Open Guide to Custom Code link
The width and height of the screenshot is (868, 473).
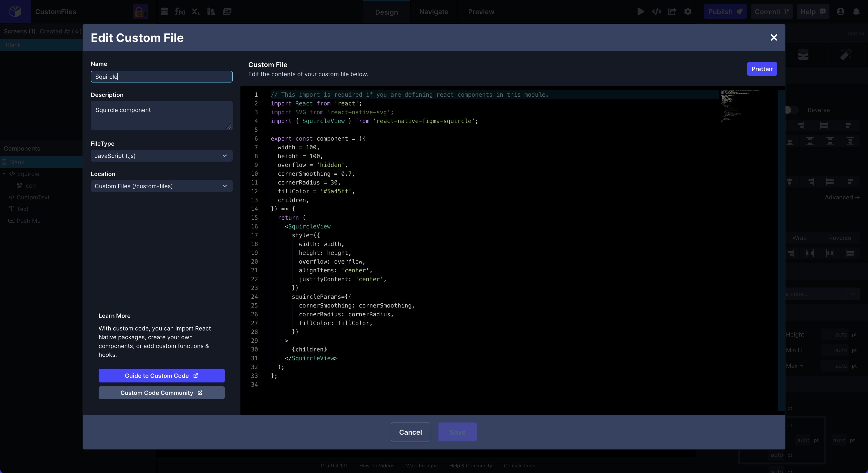(x=161, y=376)
